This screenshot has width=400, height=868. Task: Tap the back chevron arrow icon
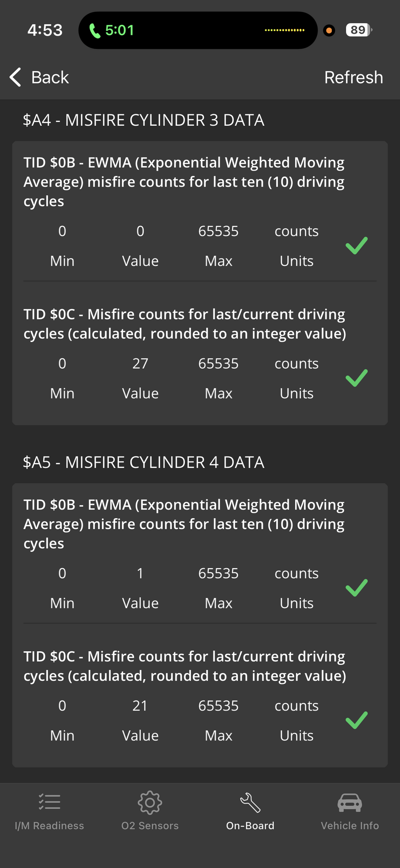tap(16, 77)
